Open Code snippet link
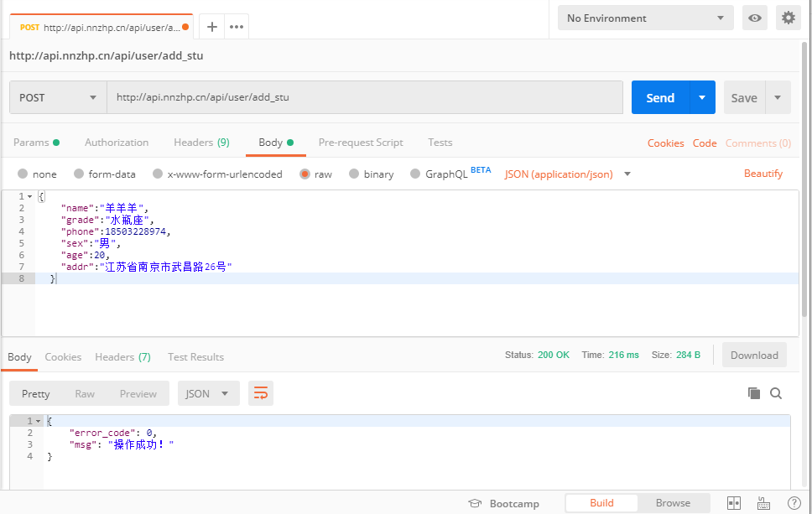The image size is (812, 514). click(x=705, y=143)
